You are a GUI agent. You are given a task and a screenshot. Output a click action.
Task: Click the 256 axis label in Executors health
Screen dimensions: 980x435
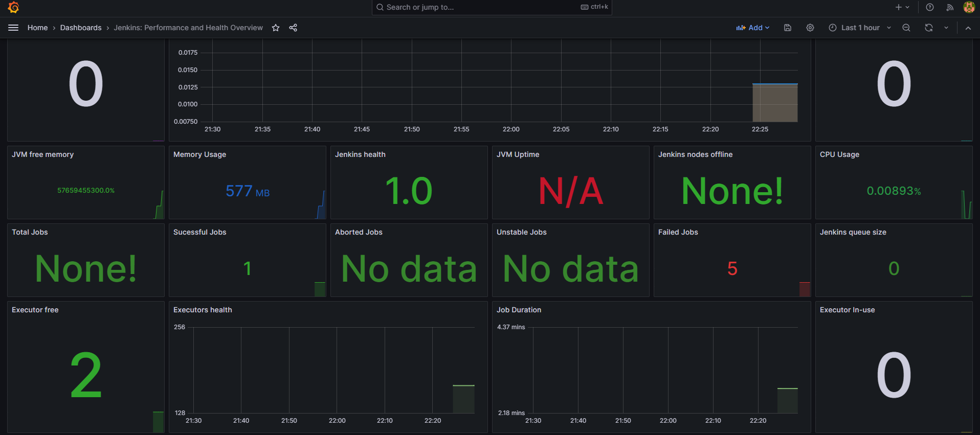(180, 327)
